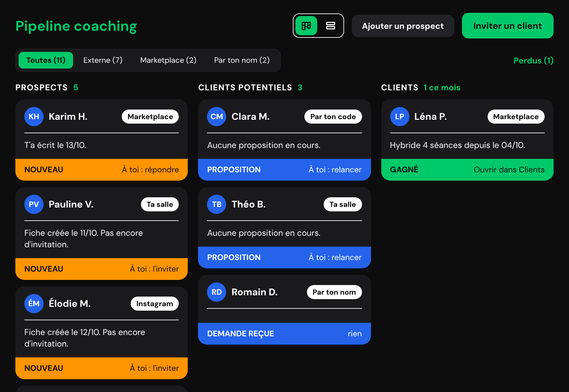The width and height of the screenshot is (569, 392).
Task: Click Clara M.'s CM avatar
Action: 217,117
